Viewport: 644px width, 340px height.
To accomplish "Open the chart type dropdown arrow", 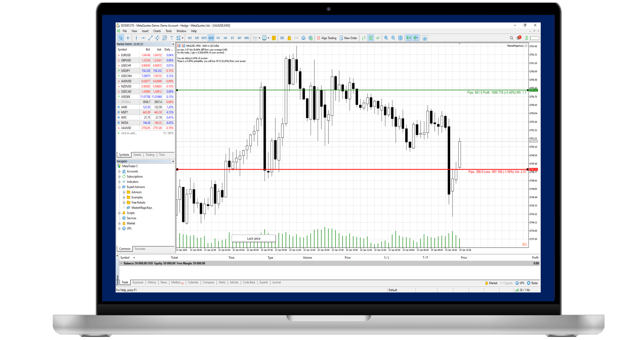I will click(259, 38).
